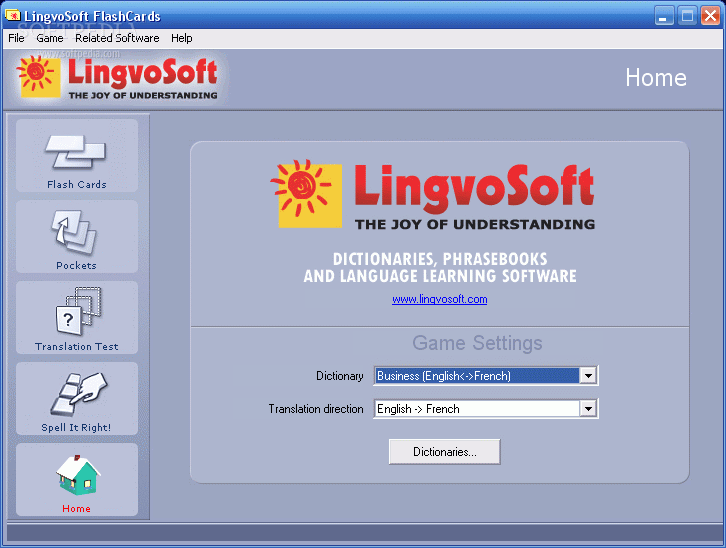Open the Game menu

point(50,38)
